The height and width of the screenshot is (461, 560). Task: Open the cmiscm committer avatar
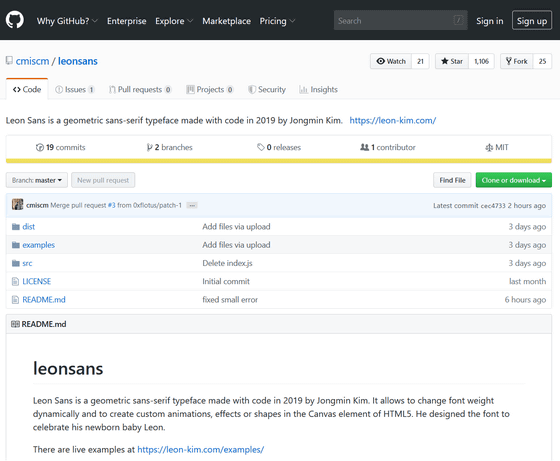coord(18,205)
